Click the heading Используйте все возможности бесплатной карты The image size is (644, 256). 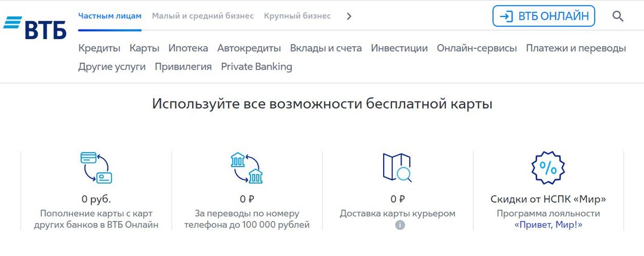[x=322, y=104]
